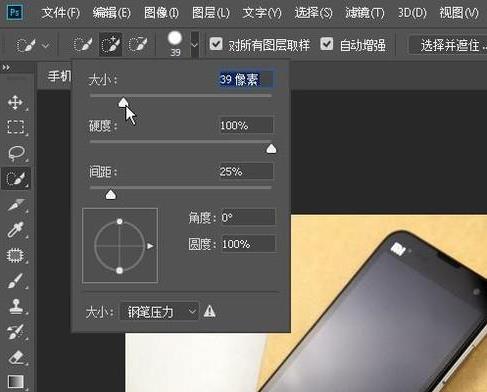This screenshot has height=392, width=487.
Task: Select the Lasso tool
Action: pyautogui.click(x=16, y=153)
